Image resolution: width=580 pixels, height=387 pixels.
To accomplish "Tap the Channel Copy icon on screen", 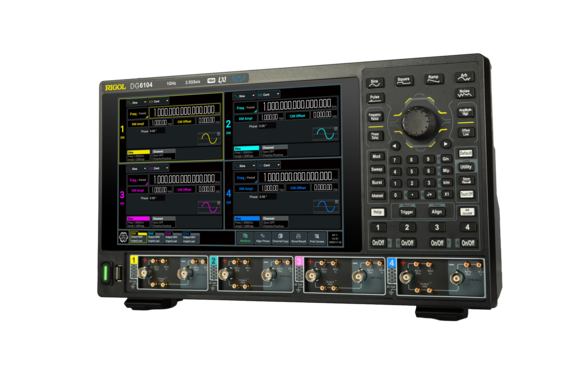I will point(280,238).
